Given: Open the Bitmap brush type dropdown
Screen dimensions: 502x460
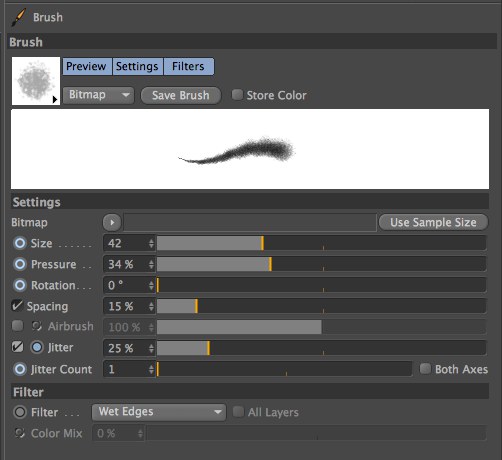Looking at the screenshot, I should (98, 95).
